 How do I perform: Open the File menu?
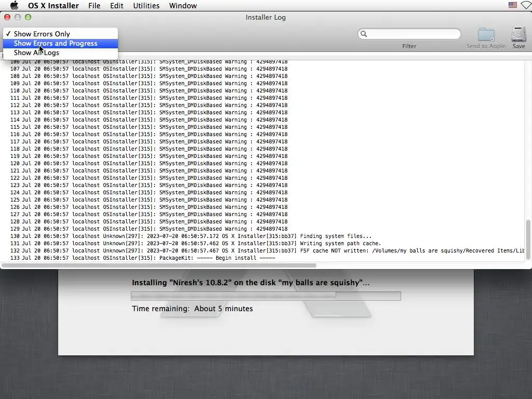[94, 5]
